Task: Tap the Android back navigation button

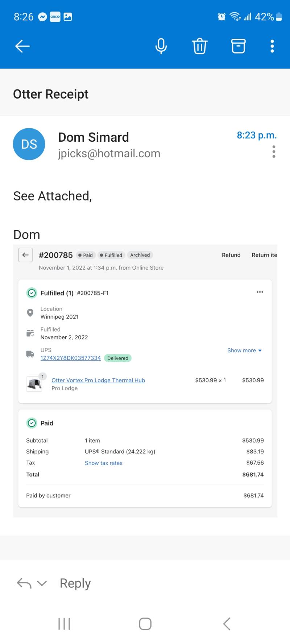Action: coord(227,624)
